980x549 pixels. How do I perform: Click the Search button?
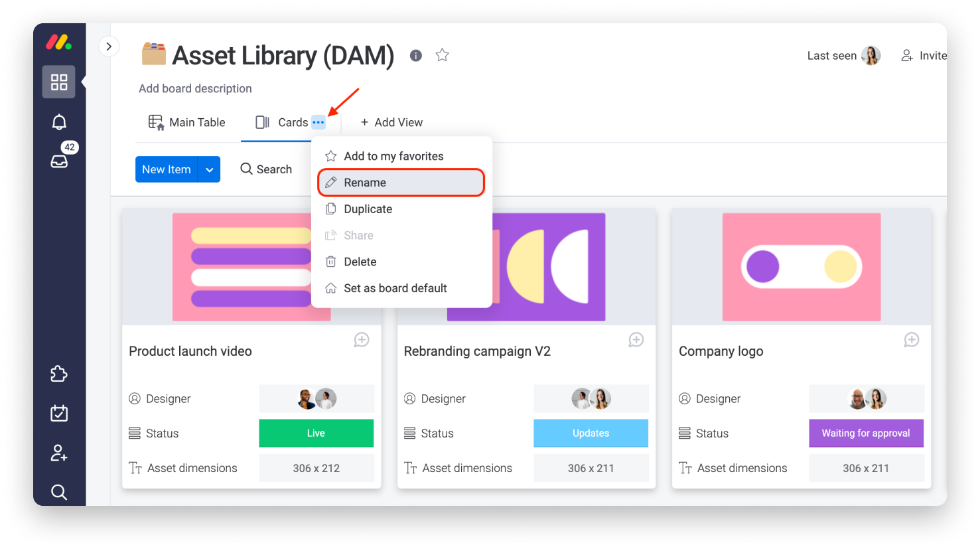(266, 169)
